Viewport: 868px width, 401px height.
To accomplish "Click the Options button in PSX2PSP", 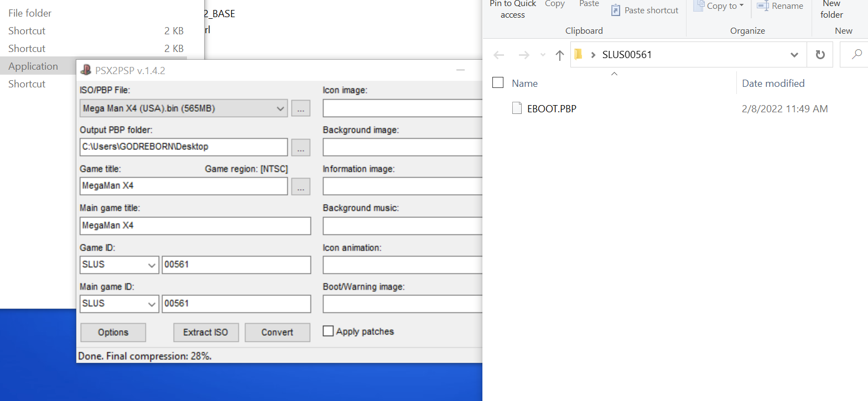I will coord(113,332).
